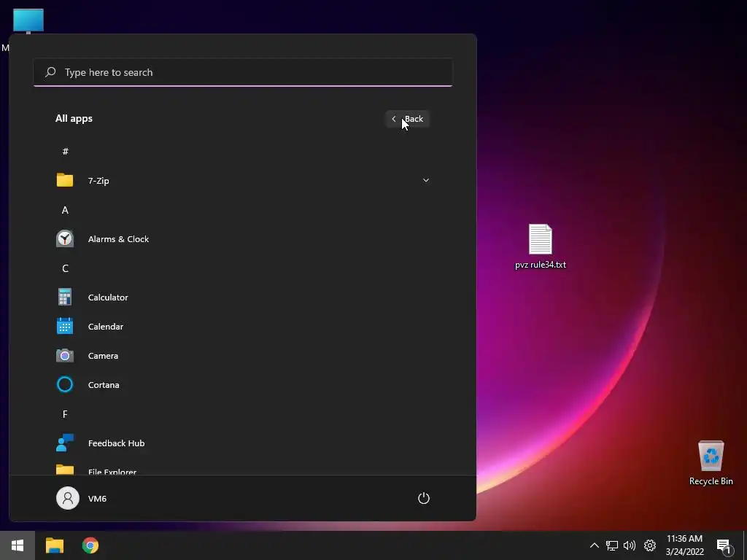This screenshot has height=560, width=747.
Task: Launch Alarms & Clock app icon
Action: [x=65, y=239]
